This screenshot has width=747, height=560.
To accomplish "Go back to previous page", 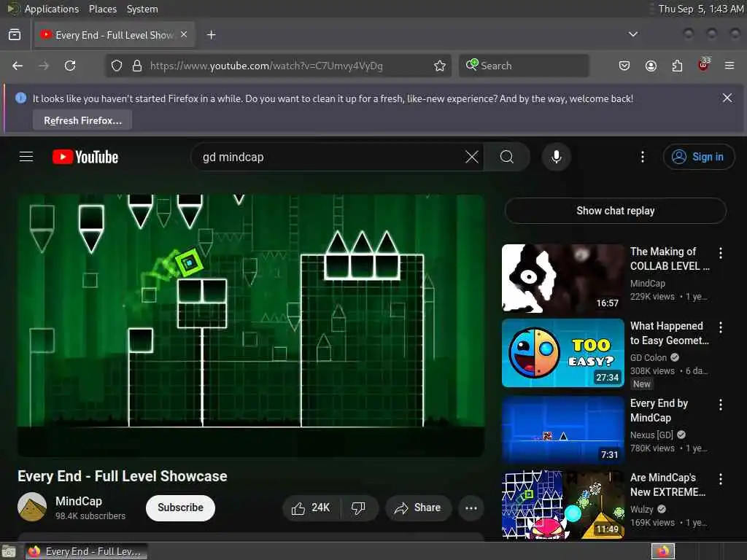I will click(x=18, y=66).
